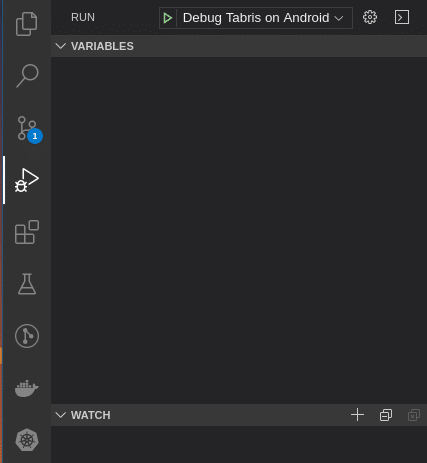Remove all watch expressions icon

pos(414,415)
